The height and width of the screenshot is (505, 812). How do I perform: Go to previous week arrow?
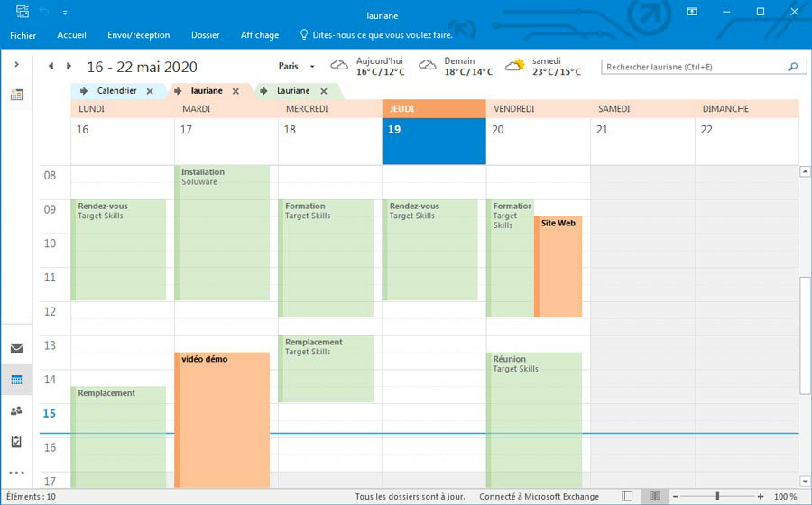(51, 66)
